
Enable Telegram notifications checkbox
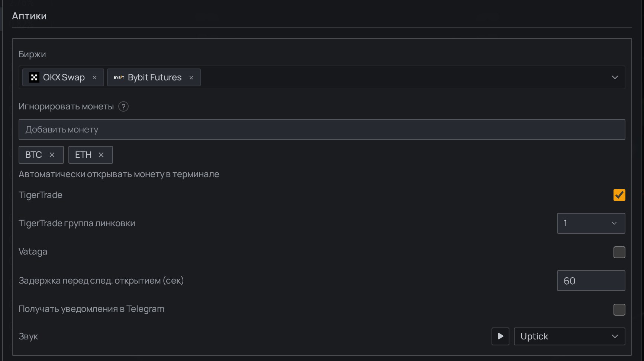pyautogui.click(x=619, y=310)
